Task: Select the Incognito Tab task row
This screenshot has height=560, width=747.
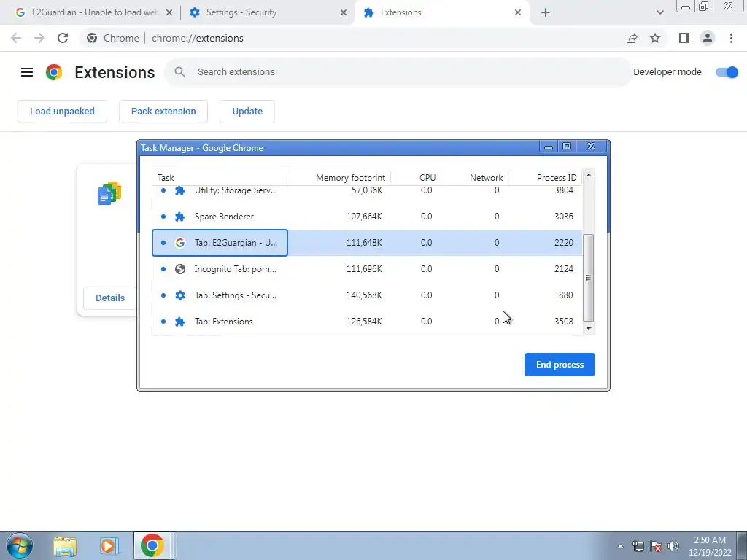Action: pos(368,268)
